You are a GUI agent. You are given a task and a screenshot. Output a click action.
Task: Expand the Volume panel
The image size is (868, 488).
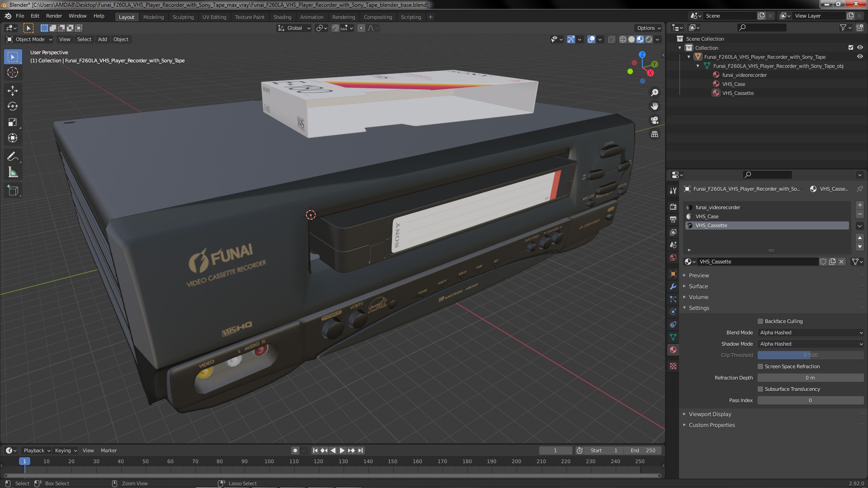(698, 297)
